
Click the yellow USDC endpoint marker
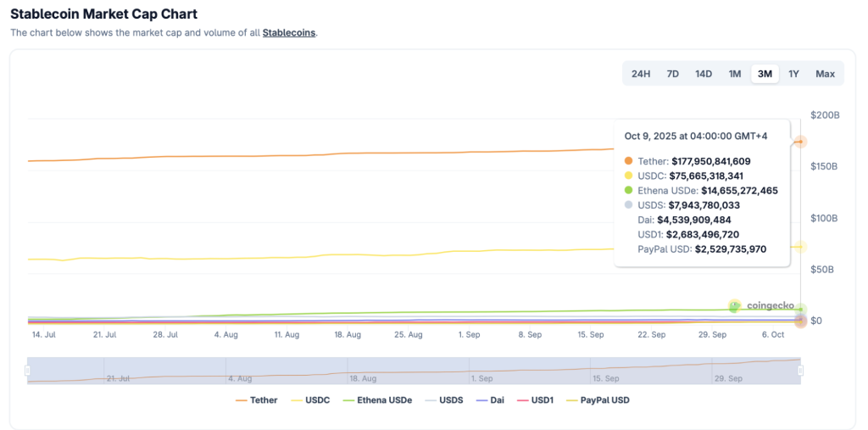800,247
